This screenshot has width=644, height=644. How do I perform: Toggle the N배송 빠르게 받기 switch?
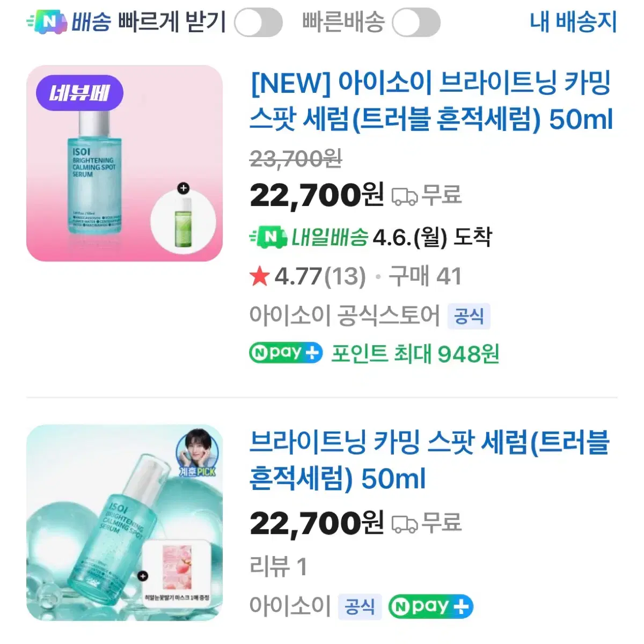258,23
